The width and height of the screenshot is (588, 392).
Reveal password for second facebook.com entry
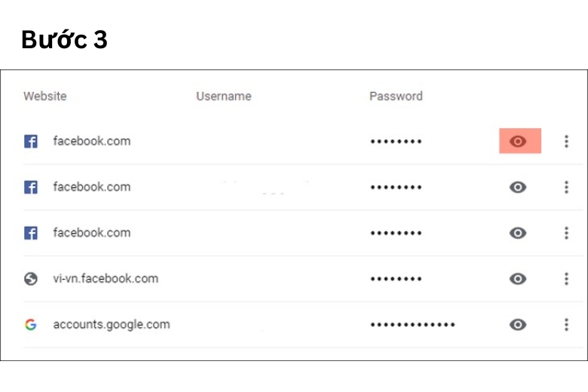point(518,187)
